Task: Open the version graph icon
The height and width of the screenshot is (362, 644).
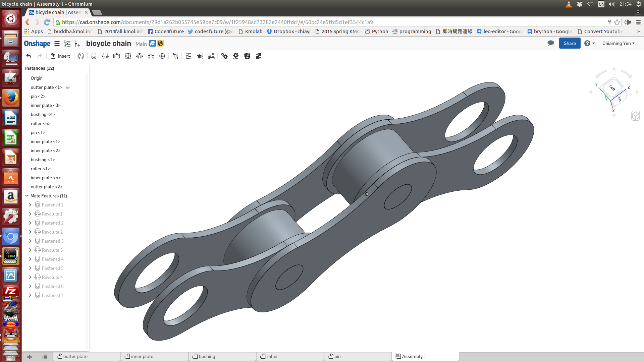Action: coord(67,44)
